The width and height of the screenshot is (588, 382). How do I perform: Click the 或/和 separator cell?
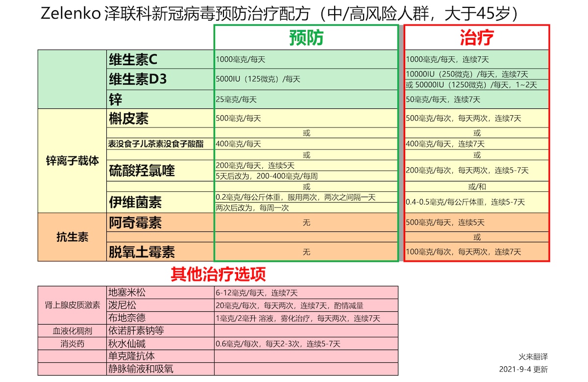(477, 186)
